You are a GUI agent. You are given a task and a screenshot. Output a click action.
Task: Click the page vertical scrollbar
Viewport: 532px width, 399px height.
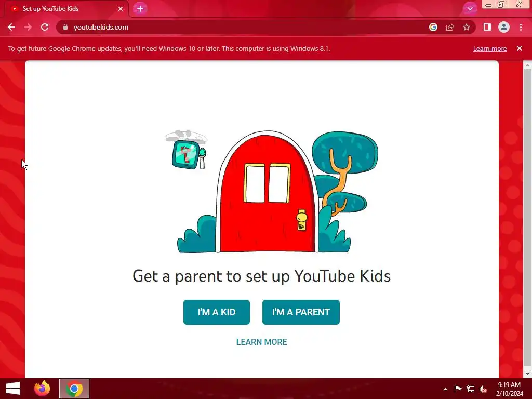click(527, 217)
